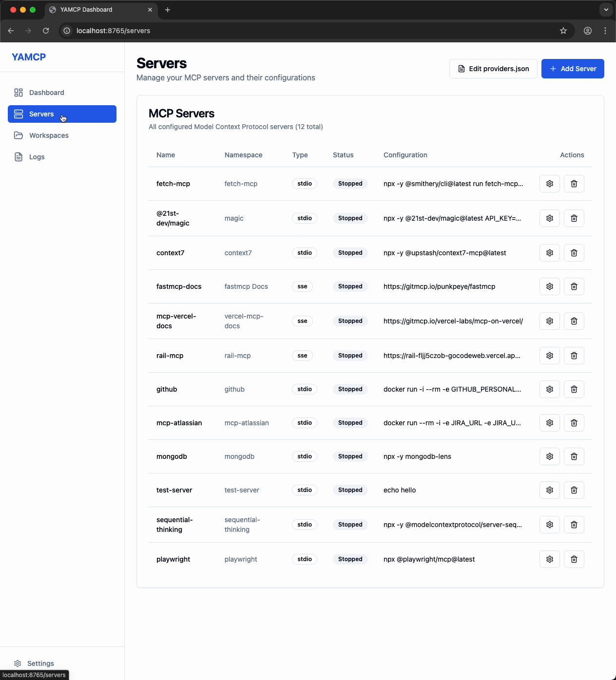The image size is (616, 680).
Task: Open settings for fastmcp-docs server
Action: point(550,286)
